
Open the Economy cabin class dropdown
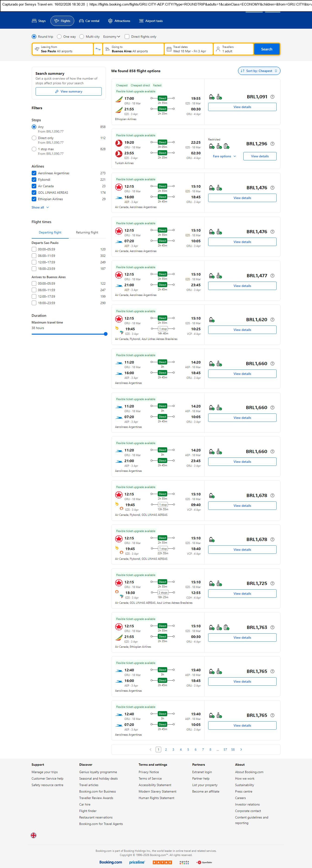point(111,37)
